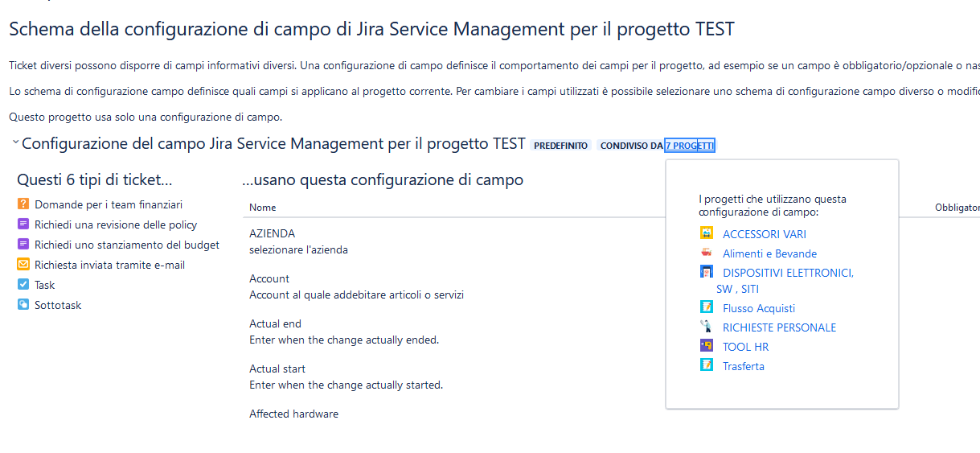
Task: Click the Nome column header
Action: (x=263, y=208)
